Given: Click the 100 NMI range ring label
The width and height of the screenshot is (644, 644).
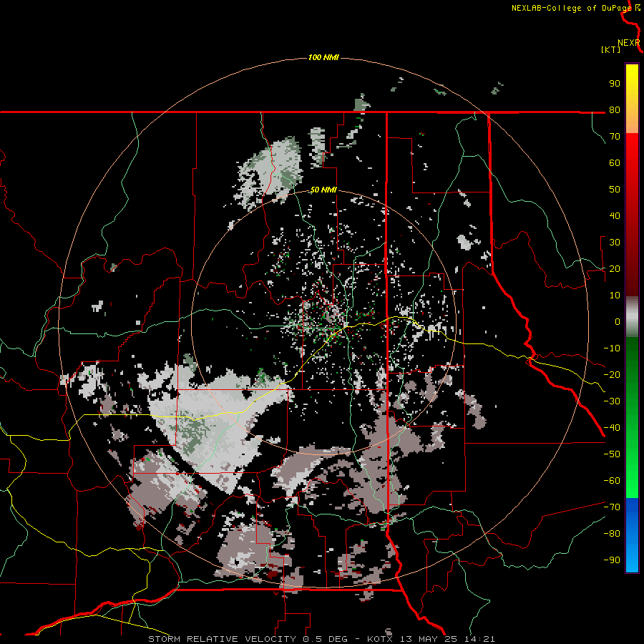Looking at the screenshot, I should point(323,57).
